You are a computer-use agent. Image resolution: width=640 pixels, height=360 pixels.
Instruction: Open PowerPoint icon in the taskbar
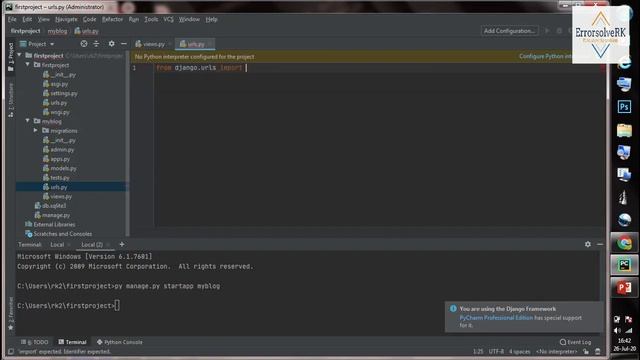tap(624, 287)
